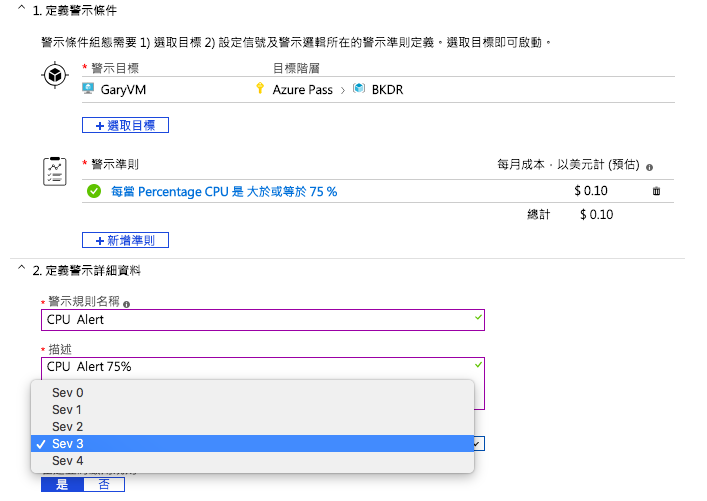Click the Azure Pass subscription key icon
This screenshot has height=501, width=707.
click(261, 89)
